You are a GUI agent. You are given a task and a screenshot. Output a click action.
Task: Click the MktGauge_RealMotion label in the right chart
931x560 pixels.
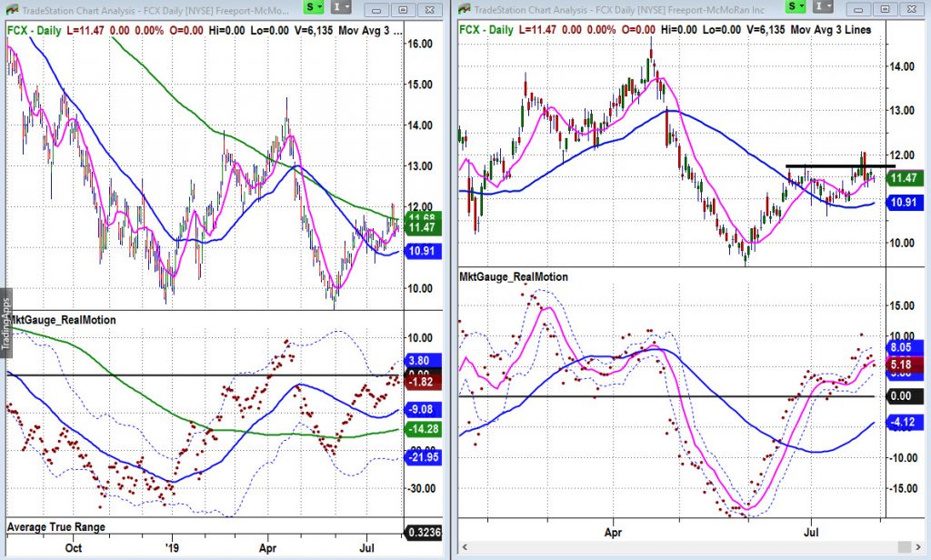[515, 276]
